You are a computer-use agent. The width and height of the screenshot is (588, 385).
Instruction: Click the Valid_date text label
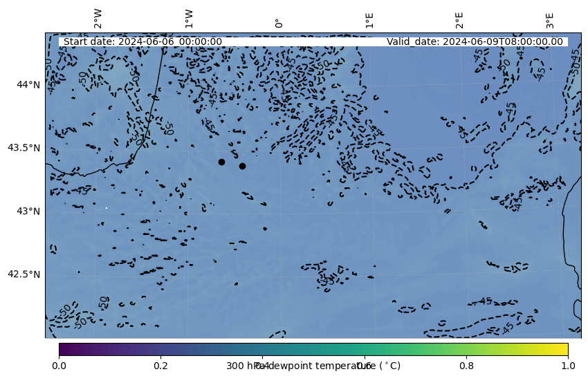475,41
